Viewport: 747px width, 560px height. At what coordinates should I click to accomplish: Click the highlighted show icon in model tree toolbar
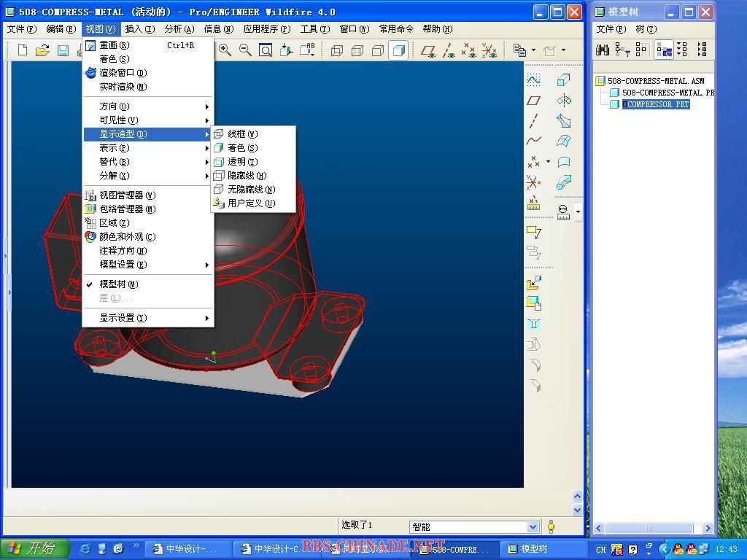665,49
